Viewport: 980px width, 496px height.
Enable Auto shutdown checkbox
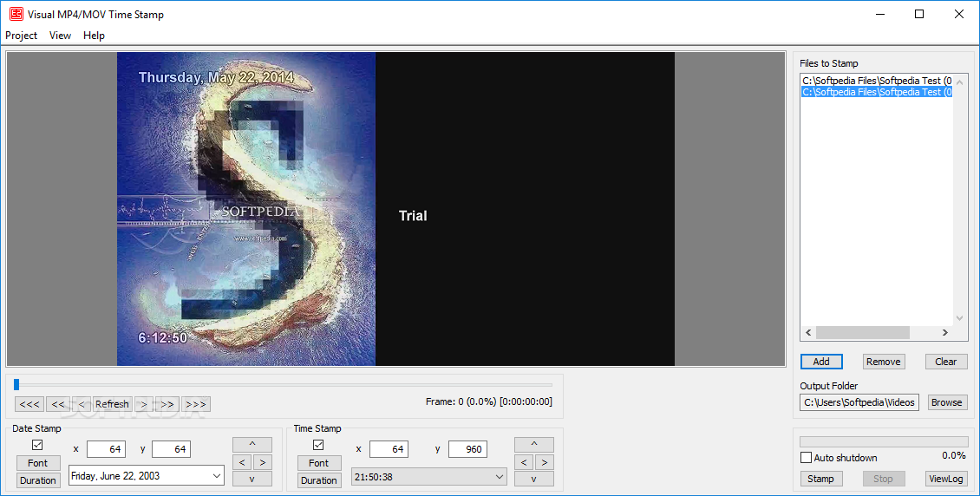(x=807, y=458)
